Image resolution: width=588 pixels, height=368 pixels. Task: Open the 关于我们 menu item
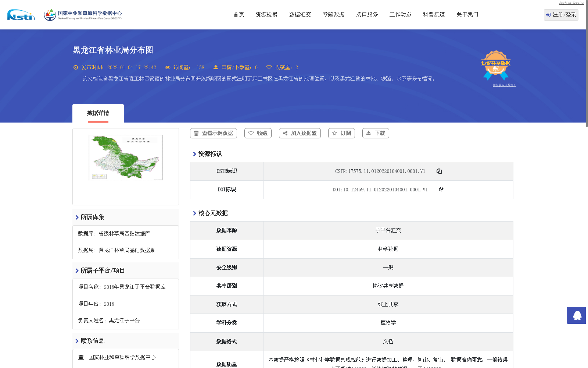pyautogui.click(x=467, y=15)
